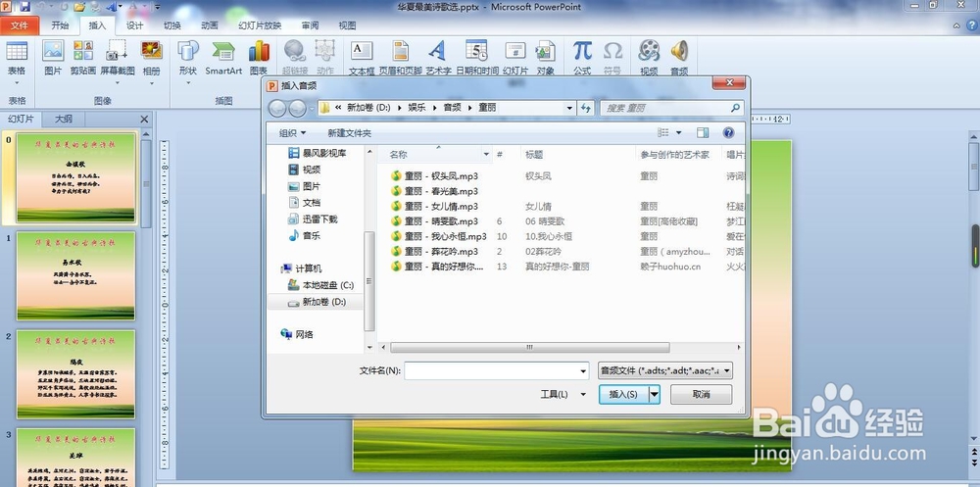Switch to the 大纲 (Outline) pane tab
The height and width of the screenshot is (487, 980).
[x=63, y=119]
